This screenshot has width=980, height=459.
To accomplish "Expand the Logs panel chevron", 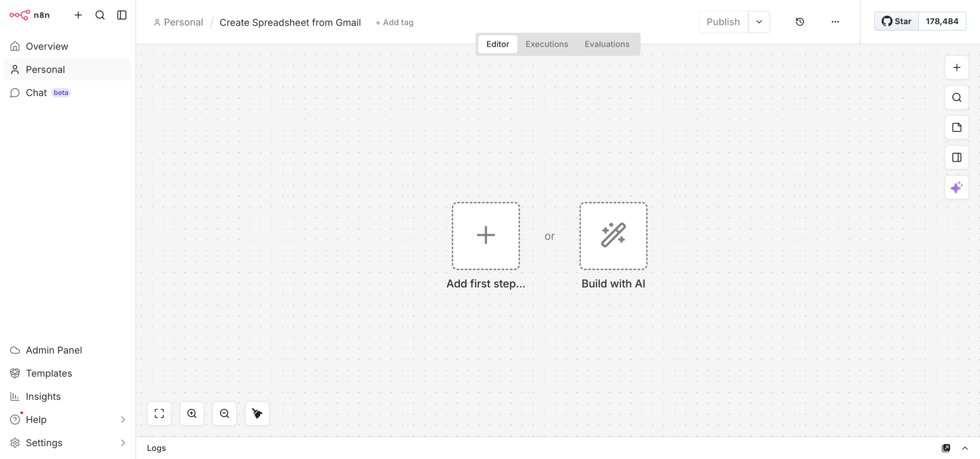I will click(965, 448).
